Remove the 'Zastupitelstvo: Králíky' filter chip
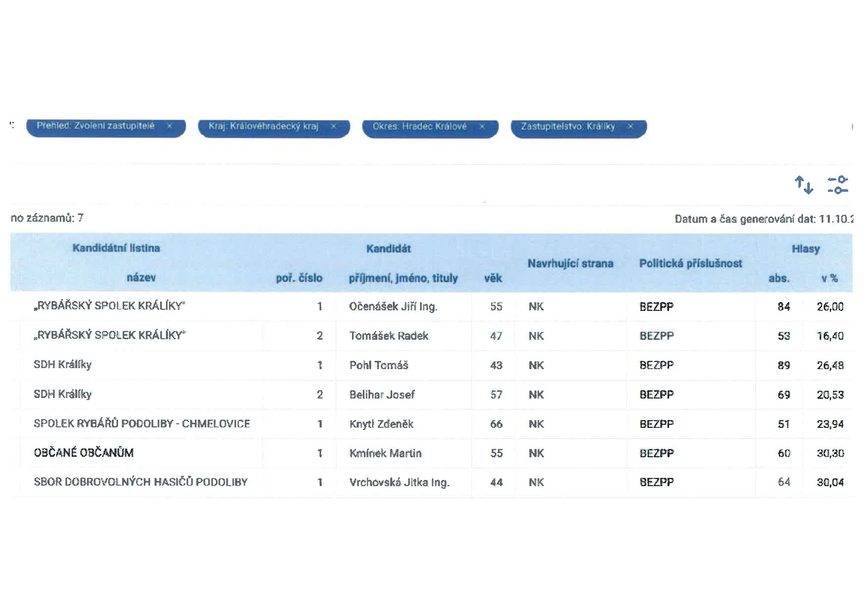868x614 pixels. click(630, 126)
